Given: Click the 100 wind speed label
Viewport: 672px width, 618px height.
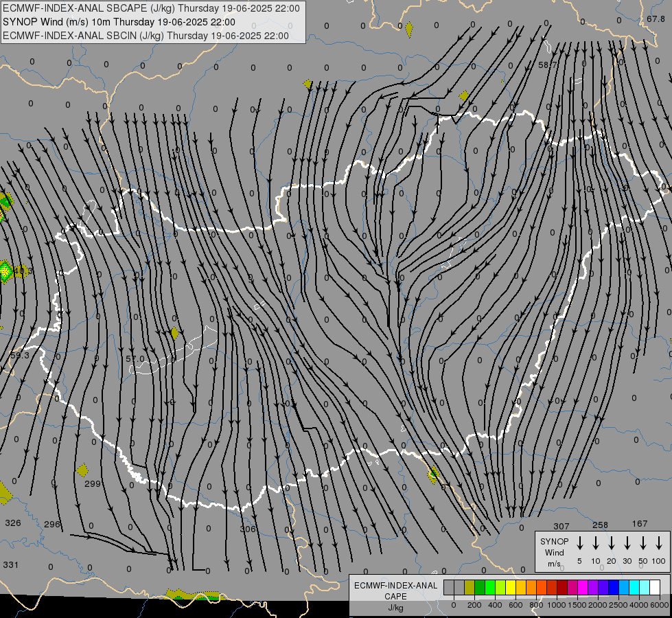Looking at the screenshot, I should [x=659, y=561].
